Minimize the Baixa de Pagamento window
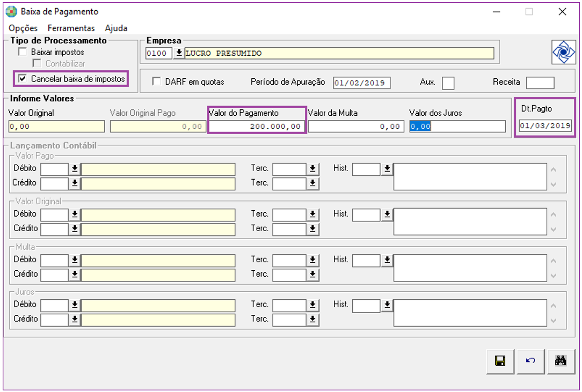582x392 pixels. (x=496, y=12)
